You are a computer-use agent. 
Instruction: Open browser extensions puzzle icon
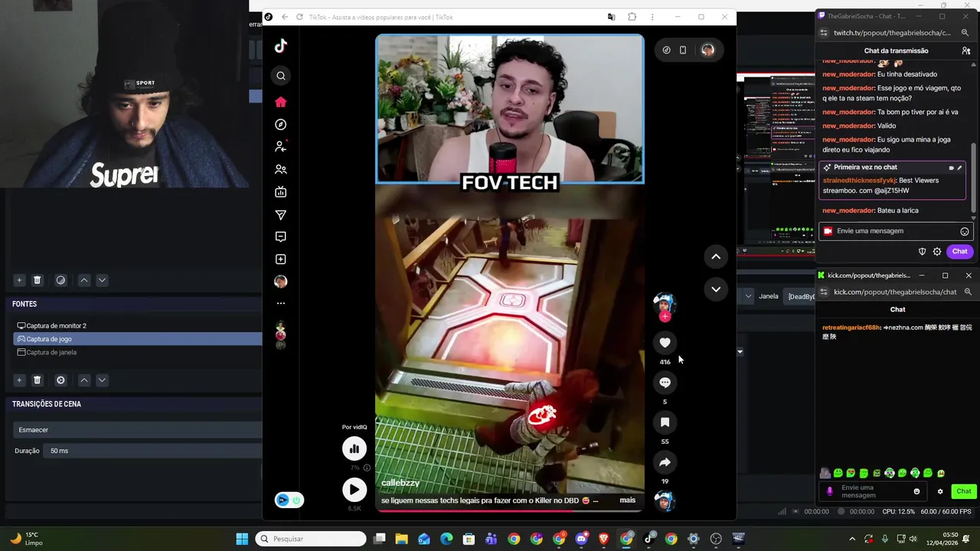632,17
